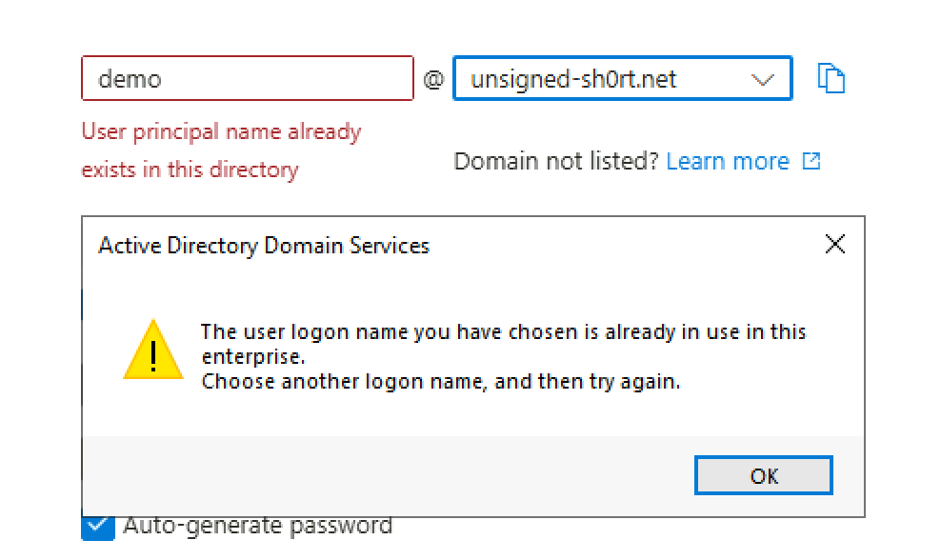Click the copy user principal name icon
The height and width of the screenshot is (560, 941).
point(831,79)
